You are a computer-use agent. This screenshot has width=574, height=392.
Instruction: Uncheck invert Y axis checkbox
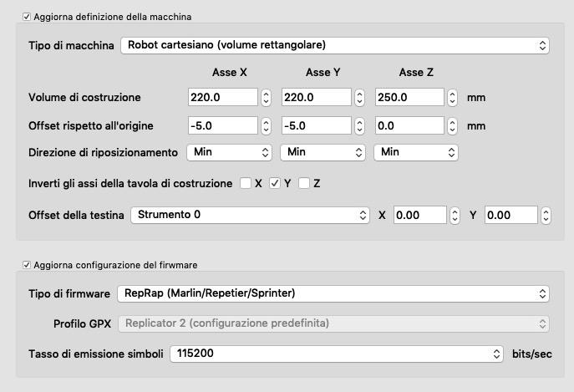(x=275, y=183)
